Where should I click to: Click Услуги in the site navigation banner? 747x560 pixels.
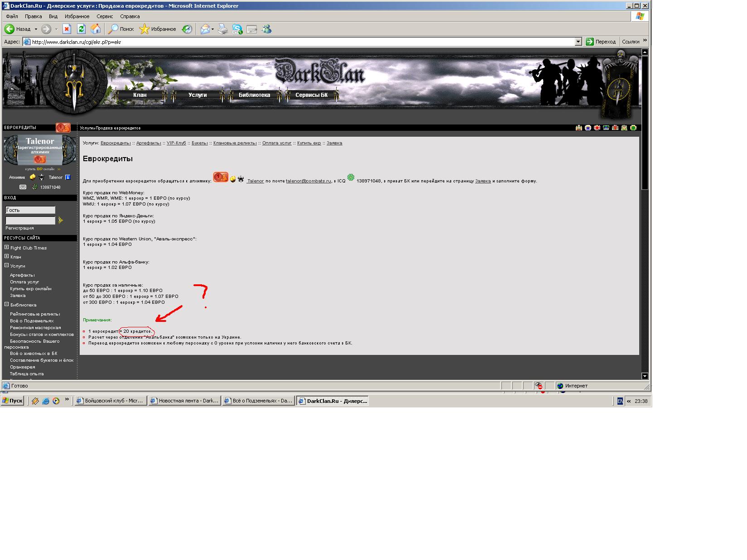coord(198,95)
